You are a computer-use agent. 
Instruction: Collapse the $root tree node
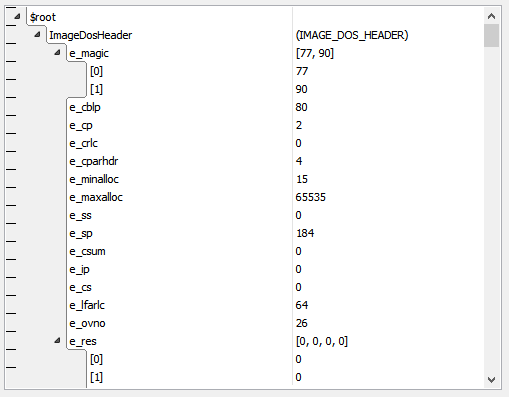pyautogui.click(x=17, y=16)
